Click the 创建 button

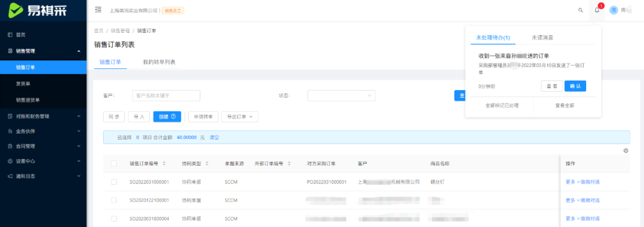[167, 117]
